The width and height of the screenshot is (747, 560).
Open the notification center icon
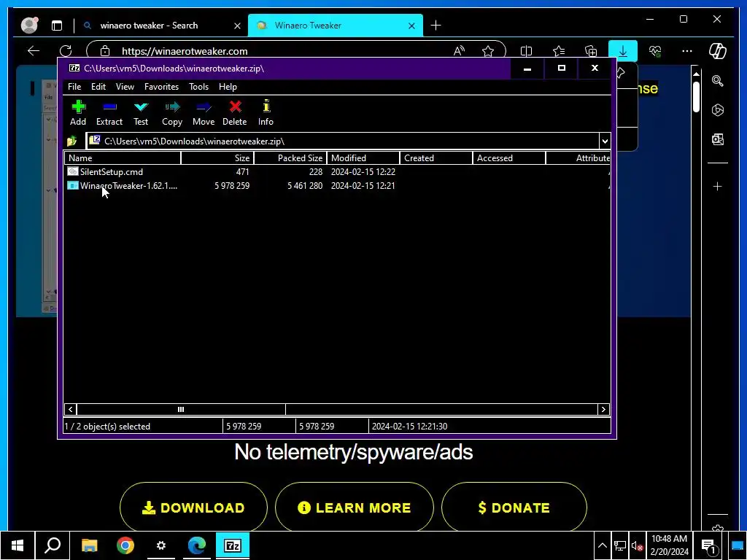coord(710,545)
